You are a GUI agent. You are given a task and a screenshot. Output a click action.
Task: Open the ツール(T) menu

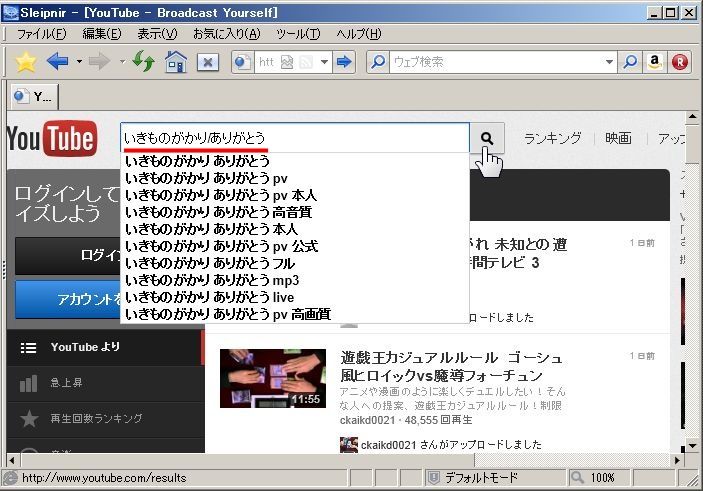[x=298, y=34]
